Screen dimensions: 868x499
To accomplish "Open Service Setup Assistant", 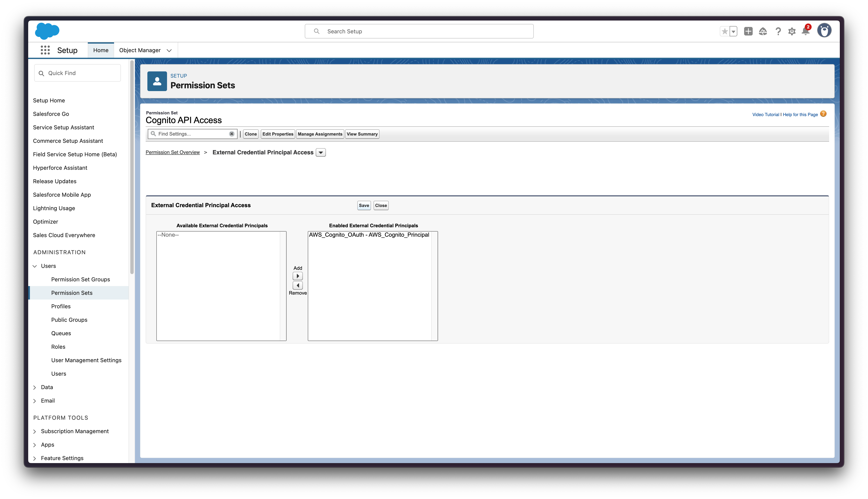I will [x=63, y=127].
